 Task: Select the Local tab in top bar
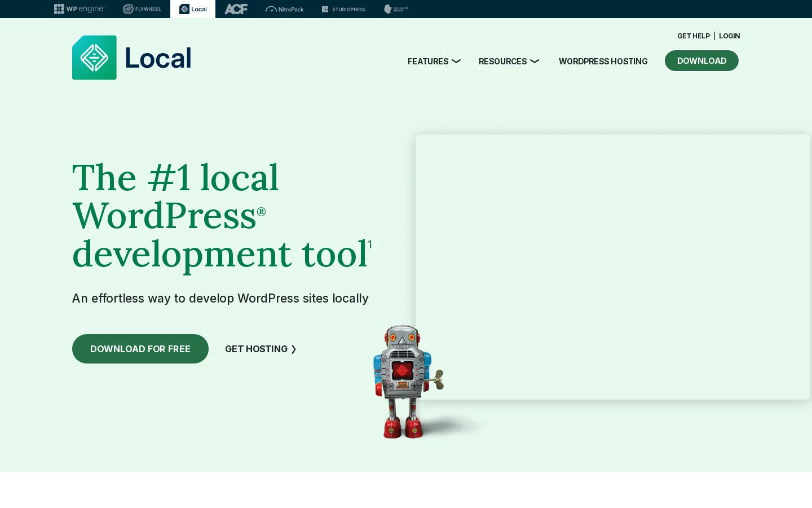point(193,9)
